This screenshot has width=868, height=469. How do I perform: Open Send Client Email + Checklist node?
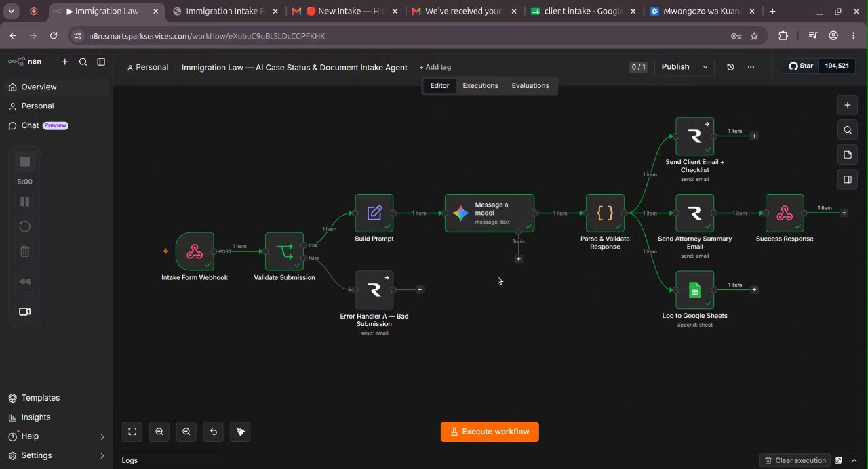coord(694,136)
